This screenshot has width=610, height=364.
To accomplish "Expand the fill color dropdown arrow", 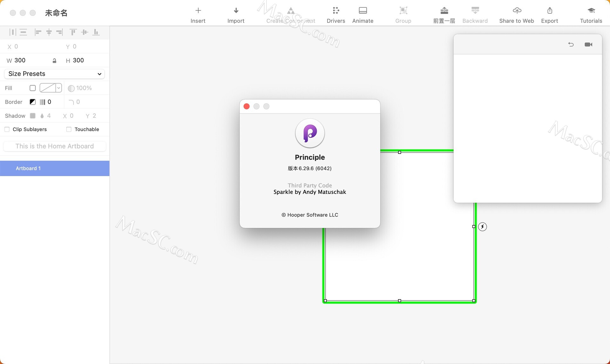I will pyautogui.click(x=59, y=88).
